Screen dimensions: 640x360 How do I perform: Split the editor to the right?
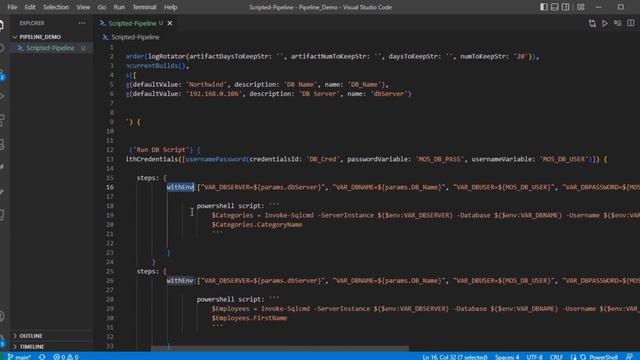631,23
